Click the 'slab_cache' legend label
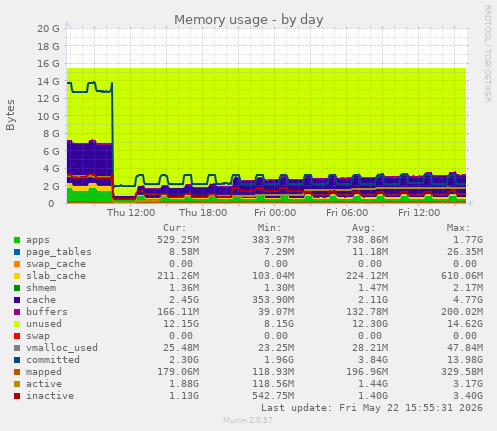The width and height of the screenshot is (497, 431). point(56,276)
